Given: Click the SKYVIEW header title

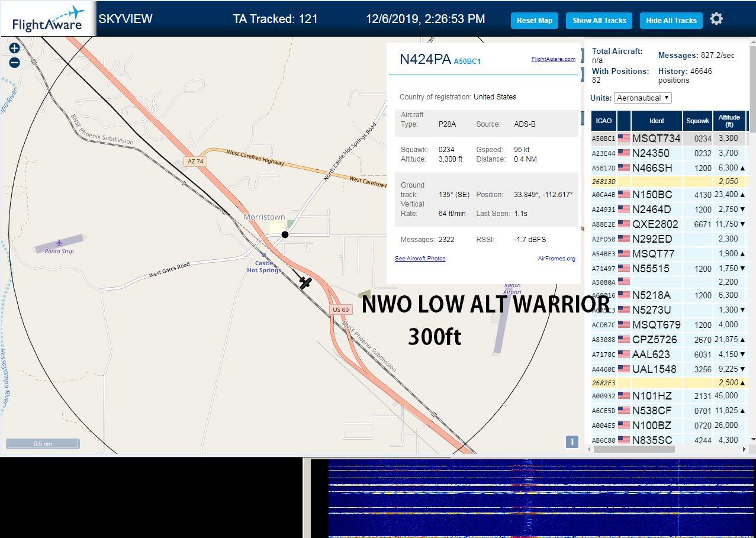Looking at the screenshot, I should pyautogui.click(x=126, y=19).
